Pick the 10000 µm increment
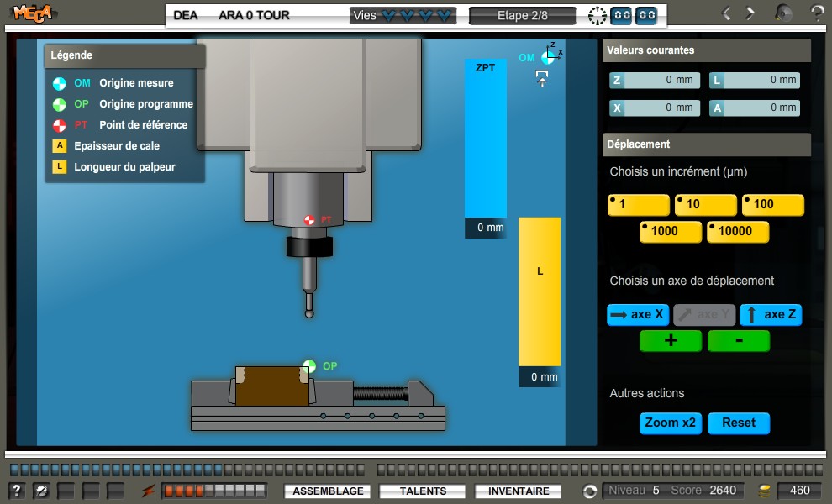Viewport: 832px width, 504px height. (x=738, y=232)
